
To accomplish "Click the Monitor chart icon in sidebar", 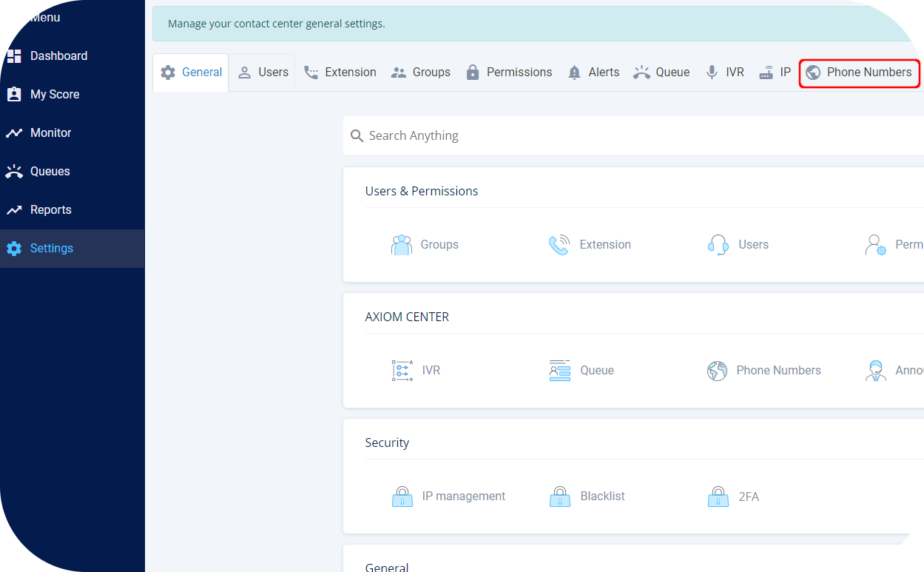I will pos(14,133).
